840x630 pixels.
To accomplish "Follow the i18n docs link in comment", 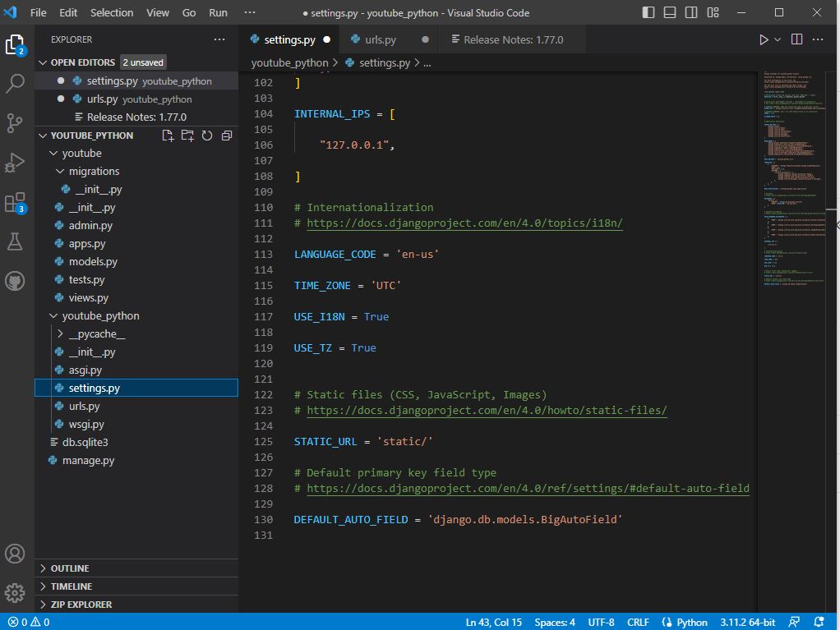I will click(x=464, y=223).
